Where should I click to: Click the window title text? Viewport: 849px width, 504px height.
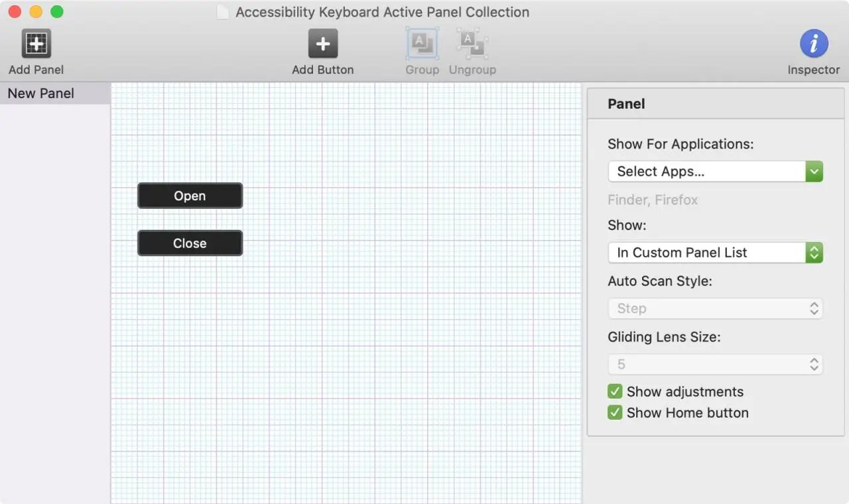tap(382, 13)
